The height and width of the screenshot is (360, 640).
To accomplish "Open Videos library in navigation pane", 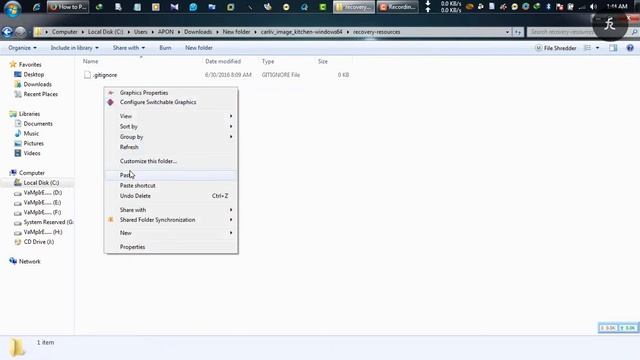I will pos(32,153).
